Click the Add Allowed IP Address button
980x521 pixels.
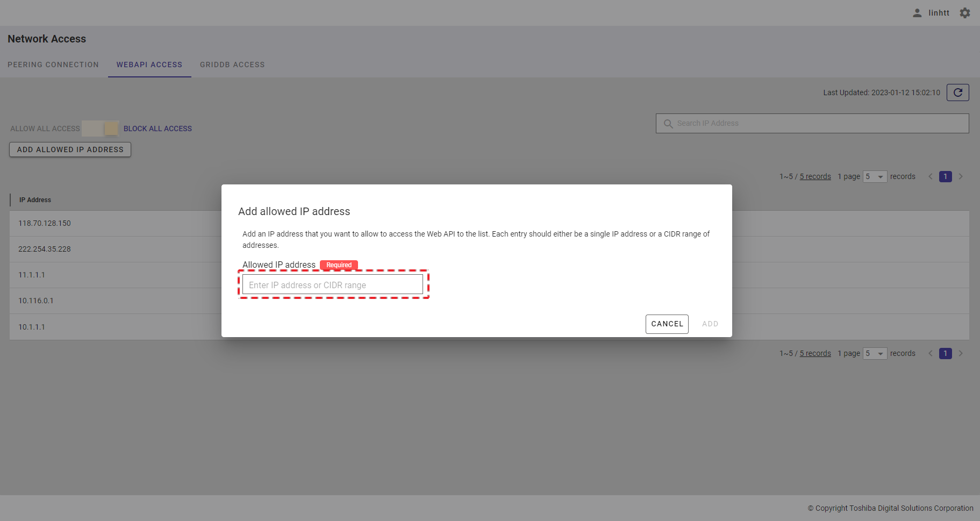70,149
